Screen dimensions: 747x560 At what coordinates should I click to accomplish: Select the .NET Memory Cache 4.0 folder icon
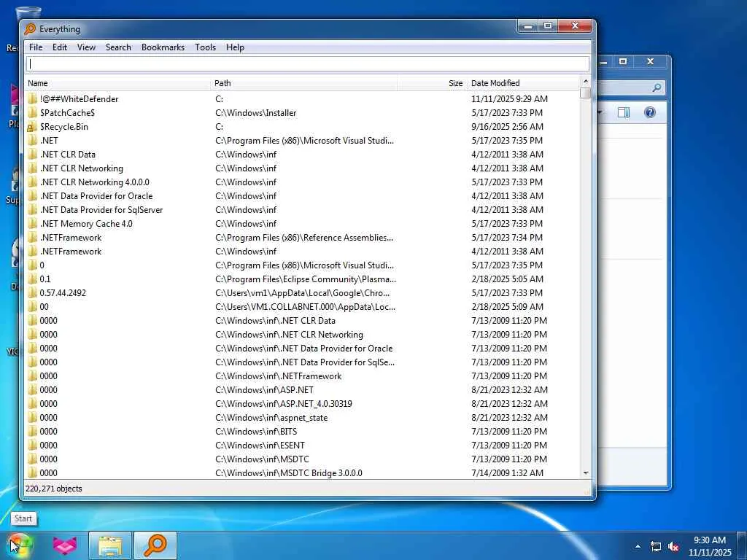[32, 223]
